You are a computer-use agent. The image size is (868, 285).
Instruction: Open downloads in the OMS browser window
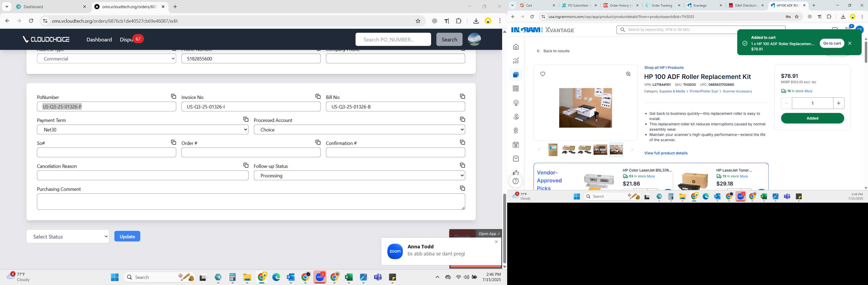tap(476, 21)
